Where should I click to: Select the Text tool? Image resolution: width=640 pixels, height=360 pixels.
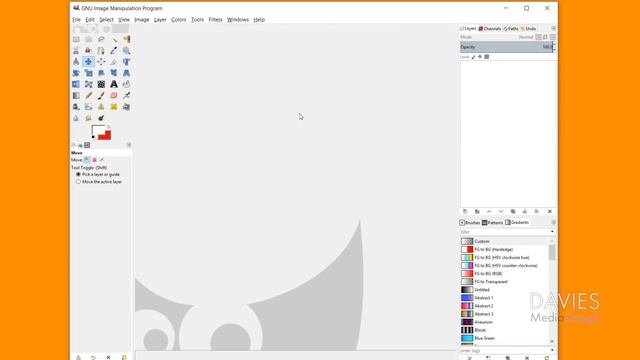coord(113,84)
